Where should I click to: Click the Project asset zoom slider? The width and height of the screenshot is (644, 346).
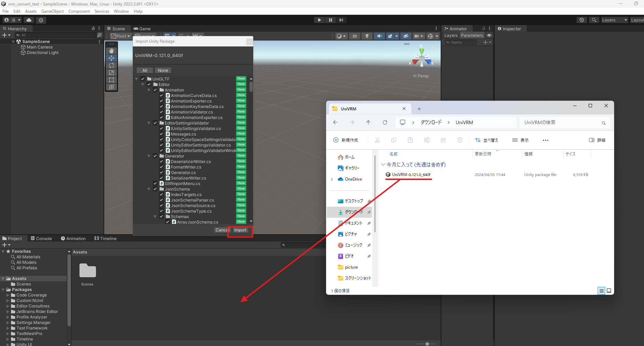coord(427,344)
